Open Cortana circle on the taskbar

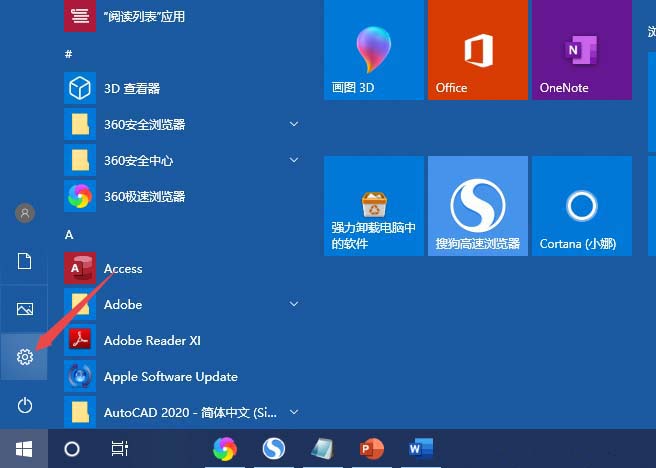pyautogui.click(x=72, y=449)
